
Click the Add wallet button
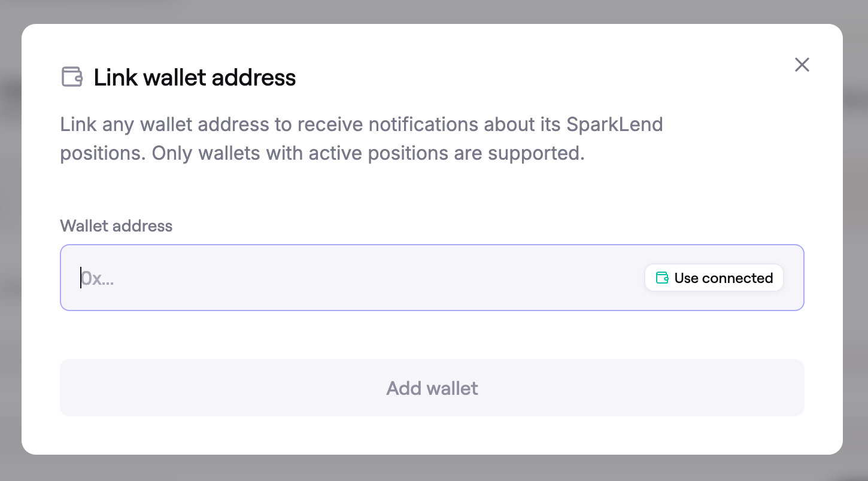click(x=432, y=388)
